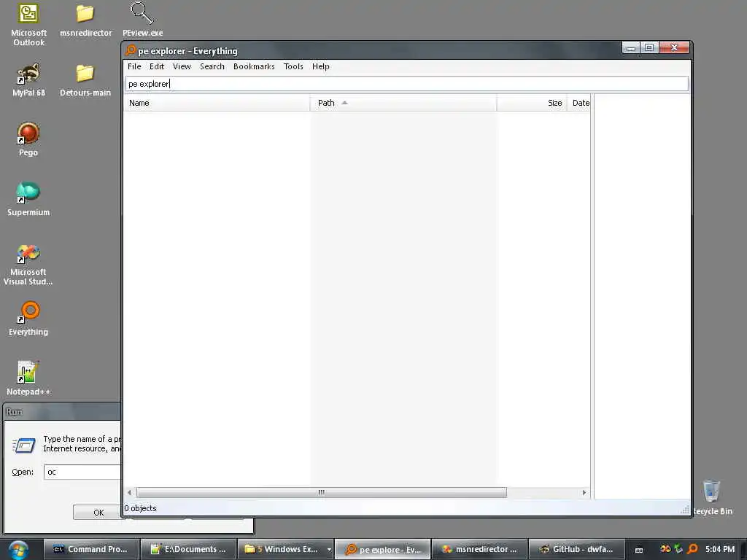Minimize the Everything window
This screenshot has height=560, width=747.
(631, 47)
